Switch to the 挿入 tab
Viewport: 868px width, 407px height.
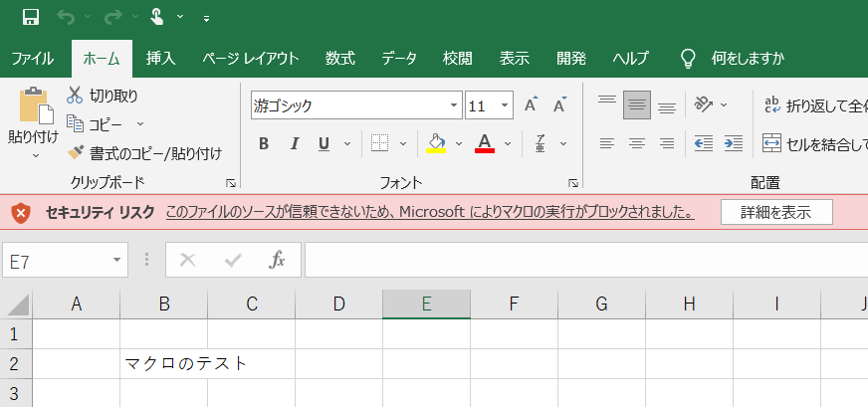[x=160, y=58]
